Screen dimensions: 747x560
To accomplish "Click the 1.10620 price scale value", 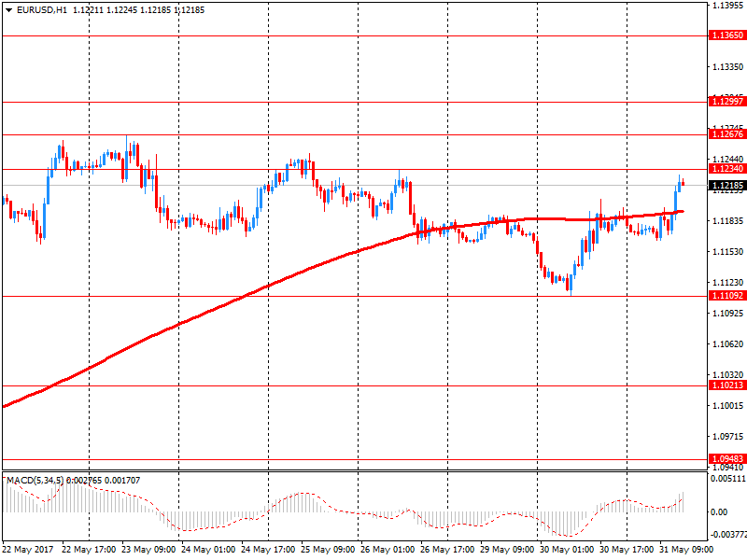I will [727, 344].
